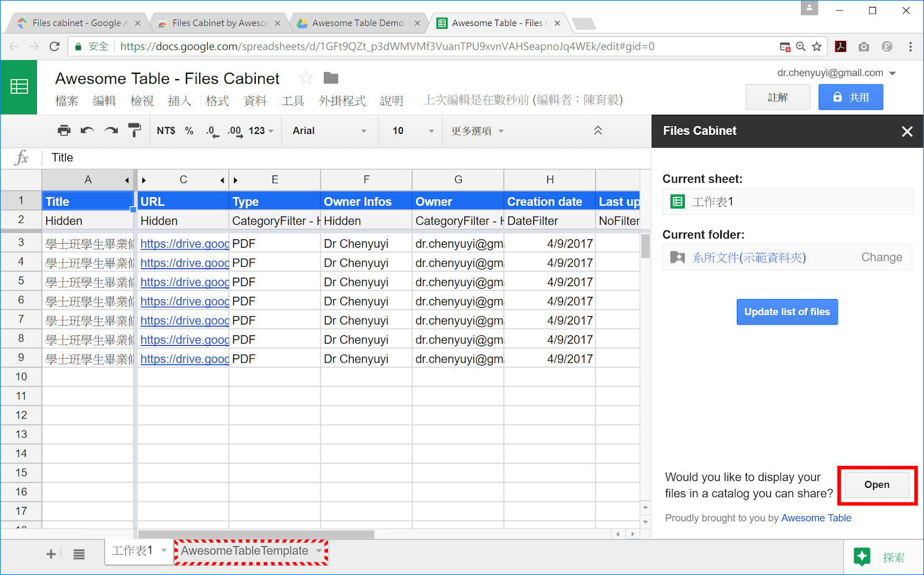The width and height of the screenshot is (924, 575).
Task: Open the font size 10 dropdown
Action: tap(412, 130)
